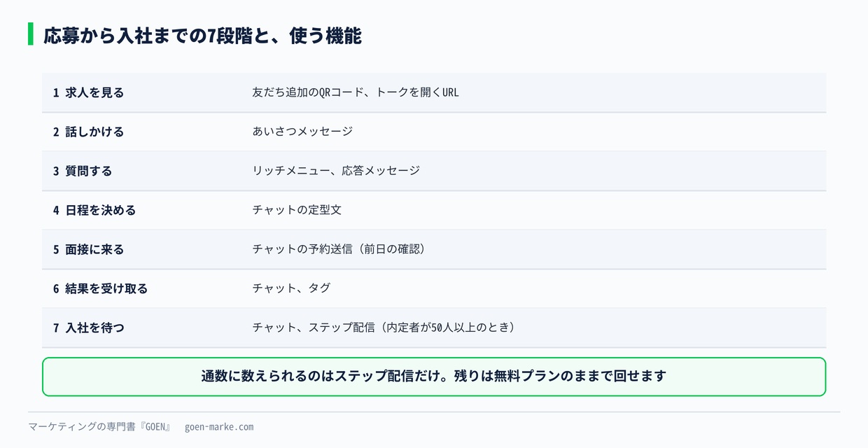
Task: Open the goen-marke.com footer link
Action: 219,427
